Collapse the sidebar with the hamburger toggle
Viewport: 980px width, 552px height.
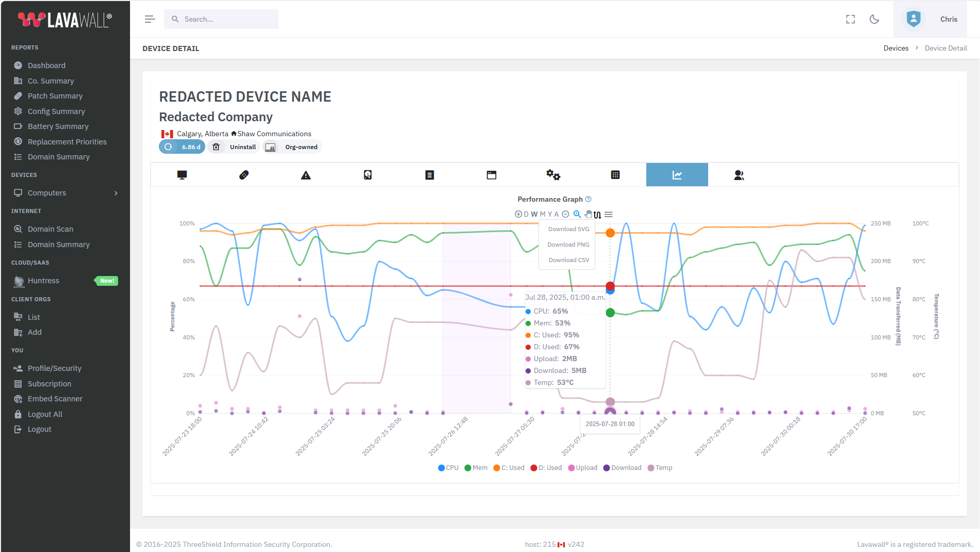tap(150, 19)
